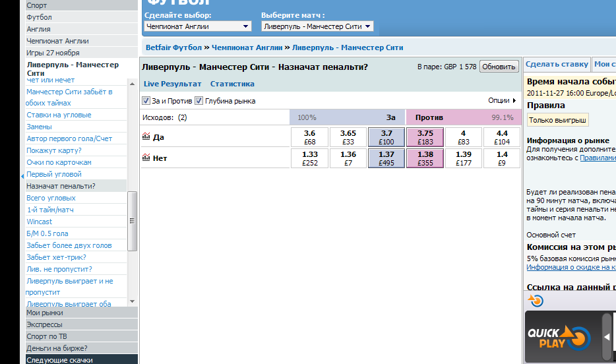Image resolution: width=616 pixels, height=364 pixels.
Task: Open Ставки на угловые market
Action: pos(59,115)
